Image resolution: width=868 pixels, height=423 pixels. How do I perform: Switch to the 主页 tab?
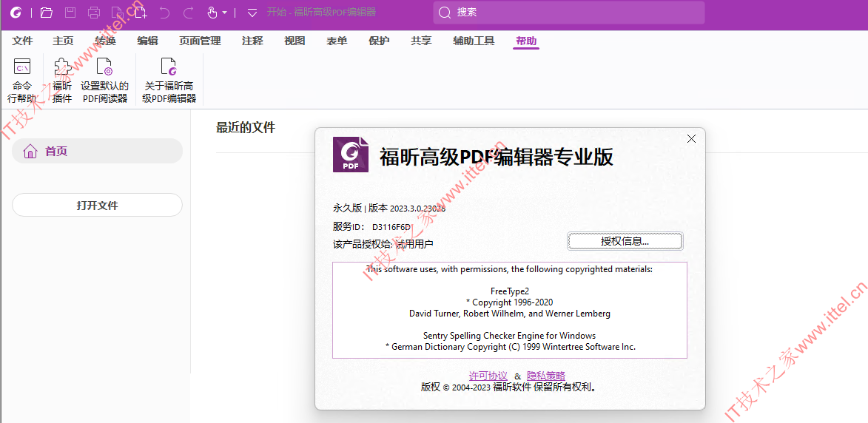[x=63, y=41]
